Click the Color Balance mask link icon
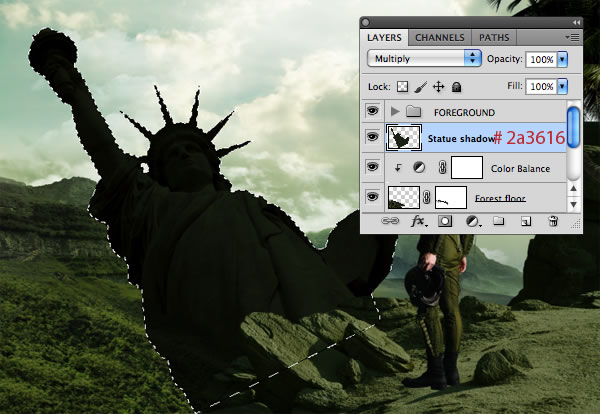This screenshot has height=414, width=600. (442, 167)
